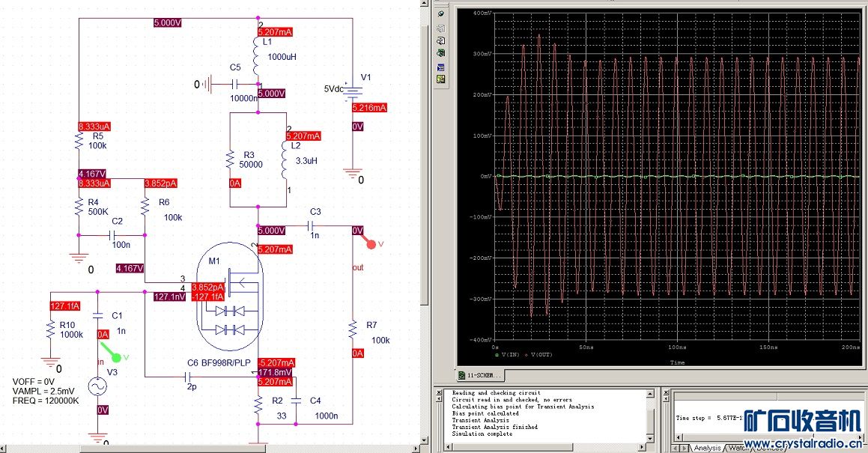The height and width of the screenshot is (453, 868).
Task: Close the simulation status pane
Action: pyautogui.click(x=664, y=393)
